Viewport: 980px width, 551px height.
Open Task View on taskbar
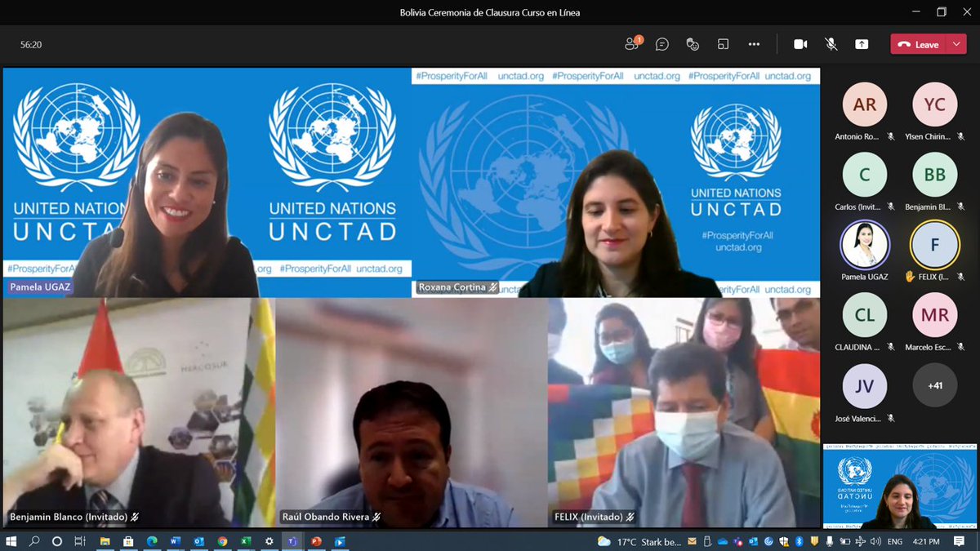click(80, 541)
